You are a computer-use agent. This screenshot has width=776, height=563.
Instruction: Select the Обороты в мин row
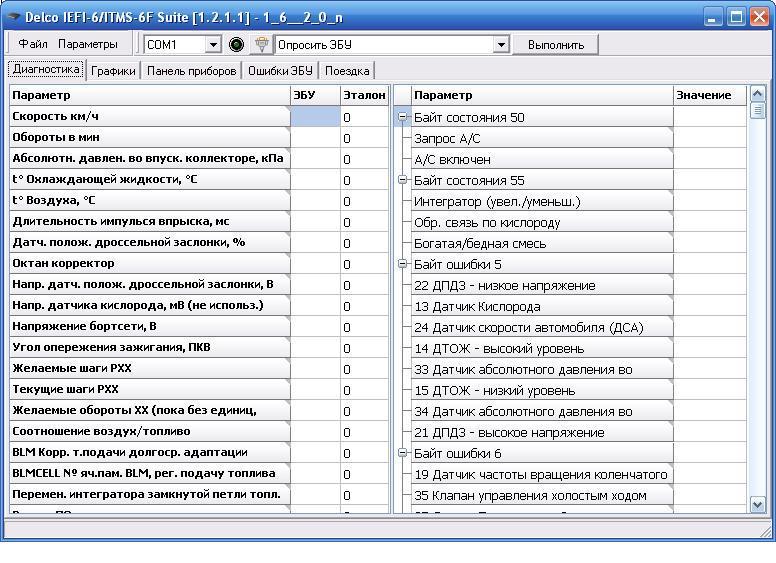tap(149, 138)
